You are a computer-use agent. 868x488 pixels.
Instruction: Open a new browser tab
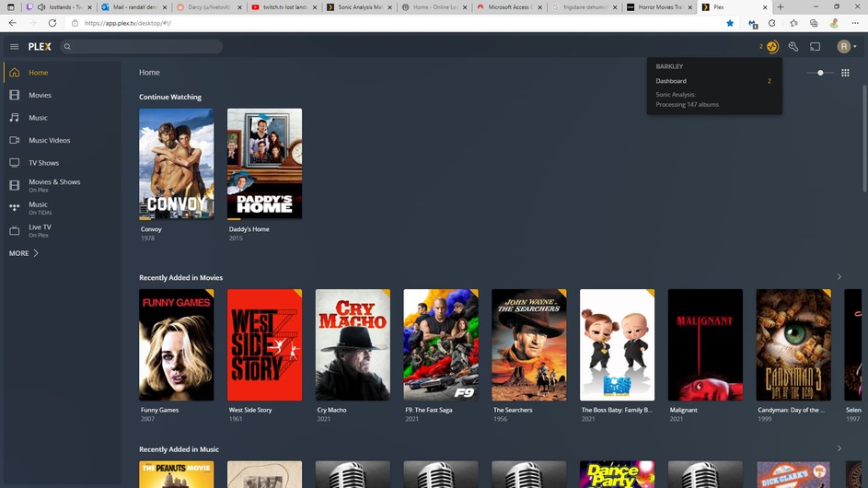(780, 7)
